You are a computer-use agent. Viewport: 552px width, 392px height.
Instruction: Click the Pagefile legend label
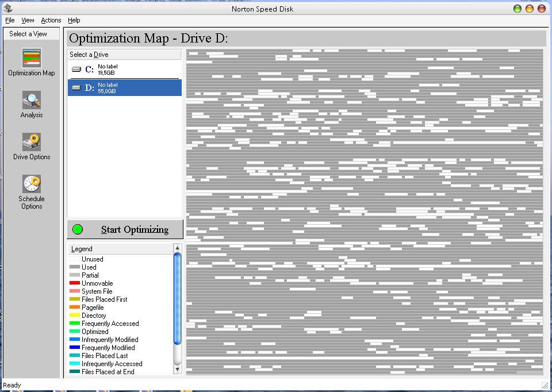point(93,308)
